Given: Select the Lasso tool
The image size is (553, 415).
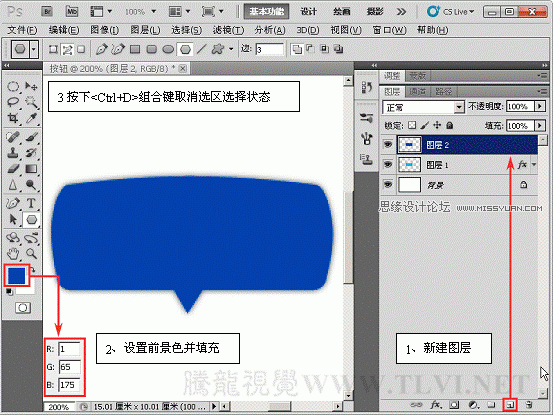Looking at the screenshot, I should (x=13, y=102).
